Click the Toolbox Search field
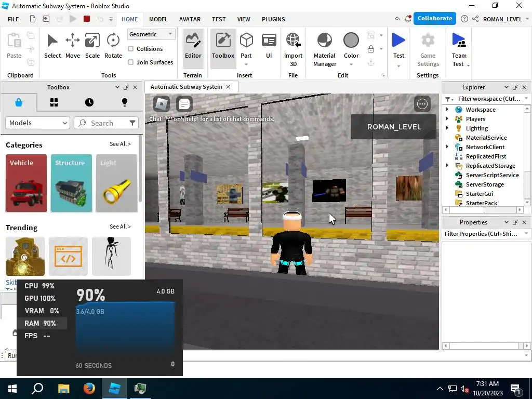 pos(106,123)
